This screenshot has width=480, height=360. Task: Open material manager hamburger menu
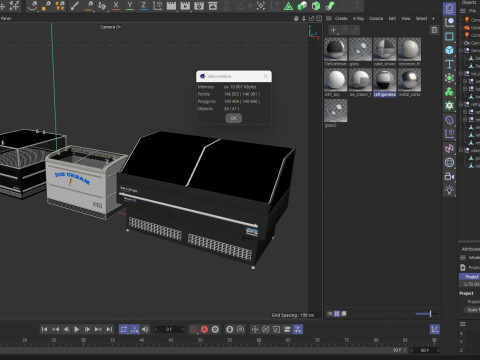[329, 18]
